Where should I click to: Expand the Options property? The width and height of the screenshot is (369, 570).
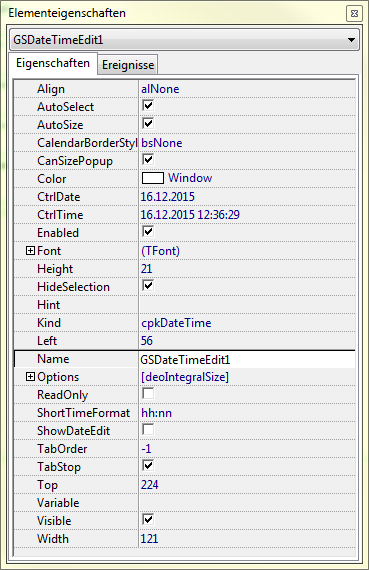pos(31,377)
